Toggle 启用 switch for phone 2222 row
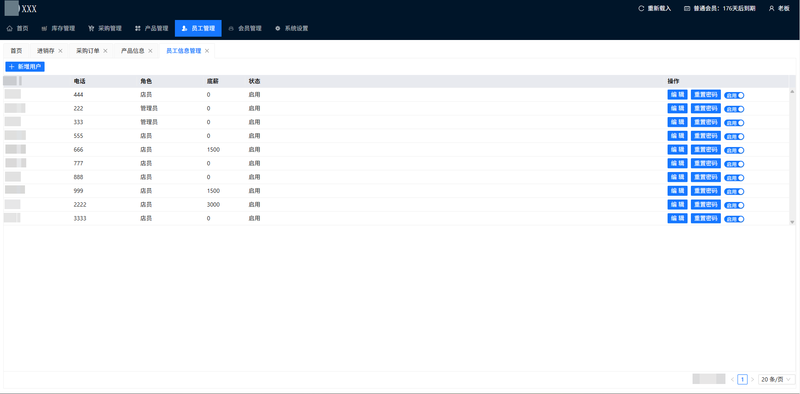The height and width of the screenshot is (394, 800). 734,206
